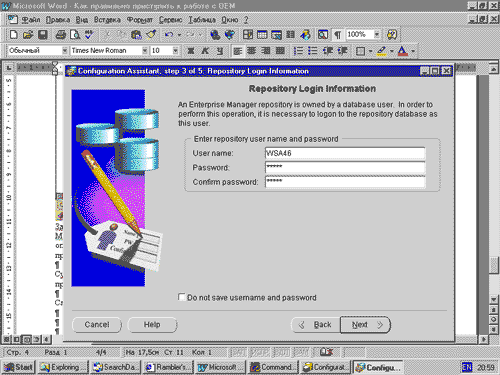Apply numbered list formatting
This screenshot has width=500, height=375.
tap(298, 51)
